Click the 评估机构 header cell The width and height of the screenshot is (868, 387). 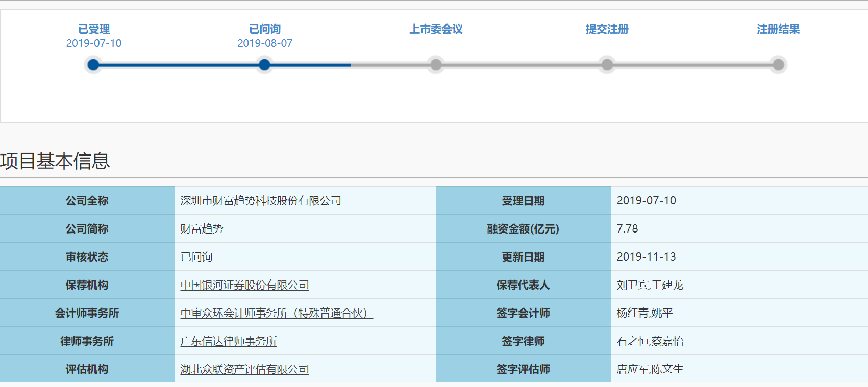pos(87,369)
